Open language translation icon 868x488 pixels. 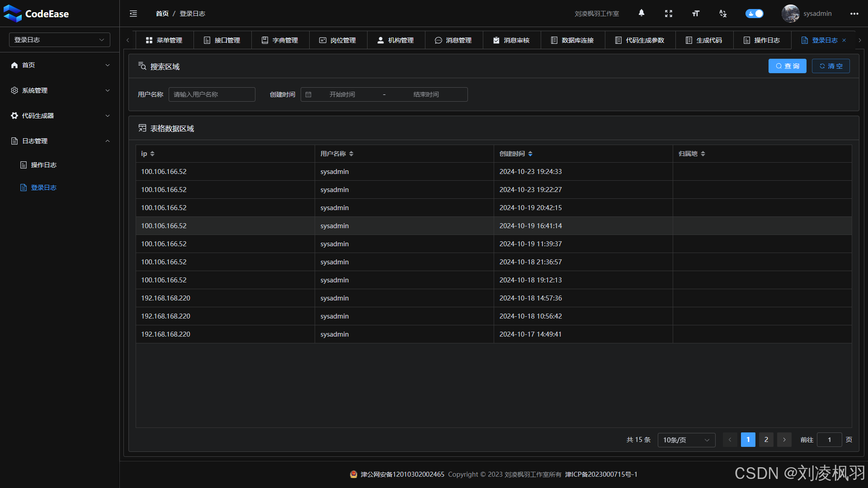(x=722, y=14)
